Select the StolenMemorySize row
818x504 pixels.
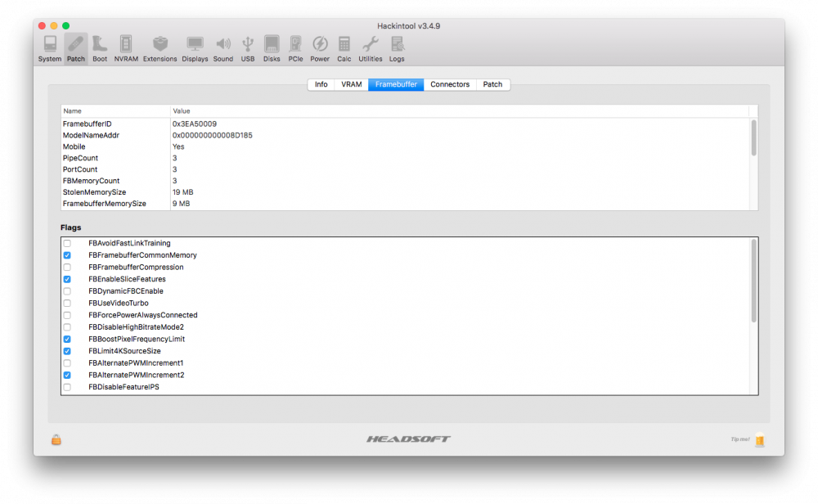point(406,192)
